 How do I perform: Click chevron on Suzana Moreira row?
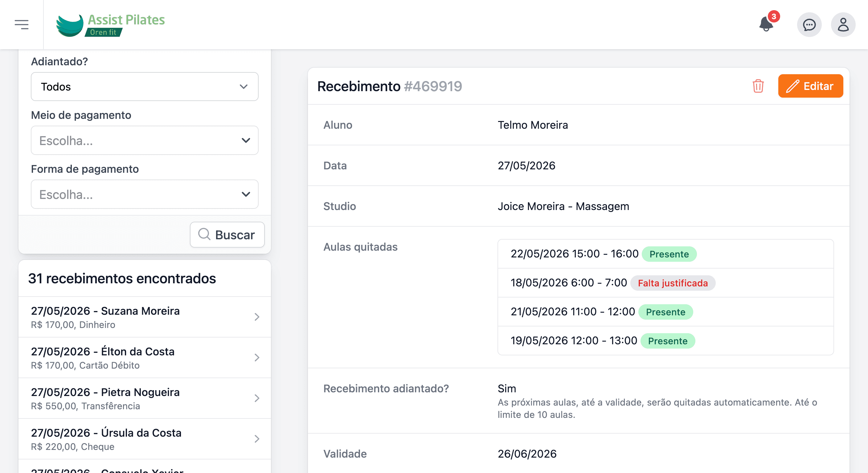point(257,317)
